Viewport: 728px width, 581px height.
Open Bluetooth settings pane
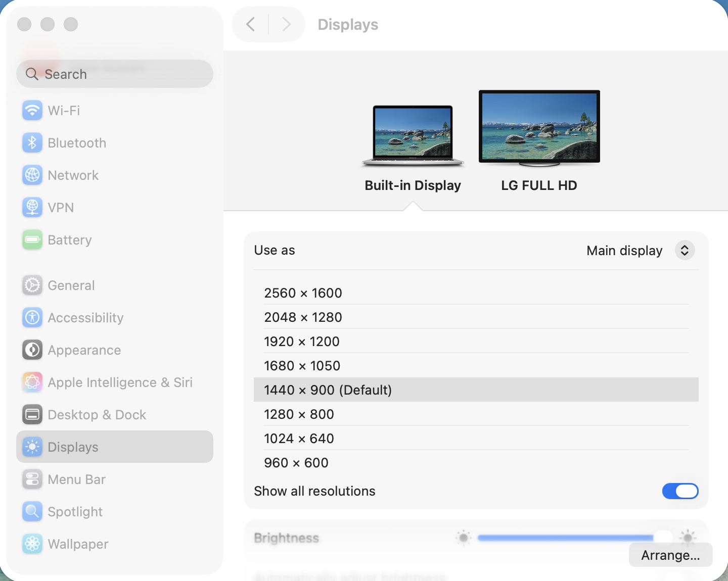pos(115,143)
